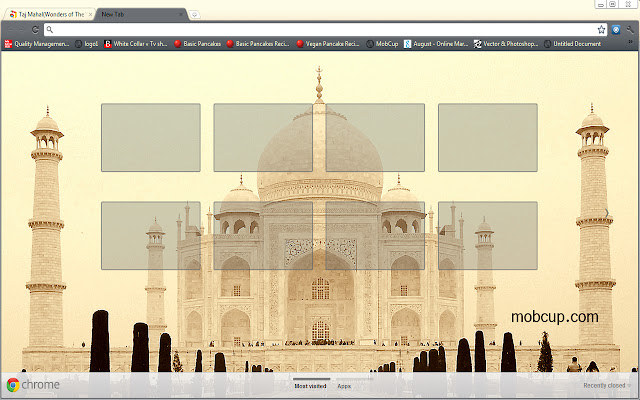640x400 pixels.
Task: Click August Online Mar bookmark favicon
Action: [407, 44]
